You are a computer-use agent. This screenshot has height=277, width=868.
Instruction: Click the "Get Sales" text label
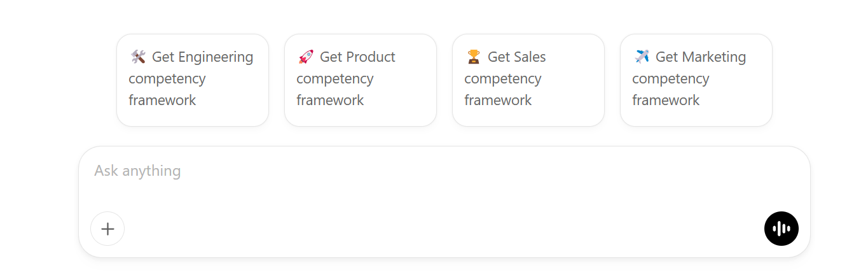(x=516, y=57)
